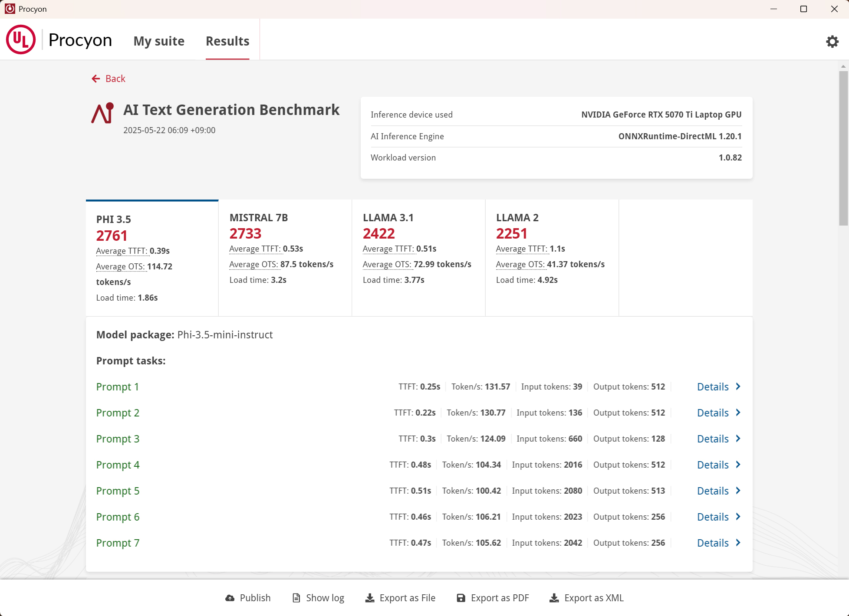
Task: Open Details link for Prompt 3
Action: [x=713, y=439]
